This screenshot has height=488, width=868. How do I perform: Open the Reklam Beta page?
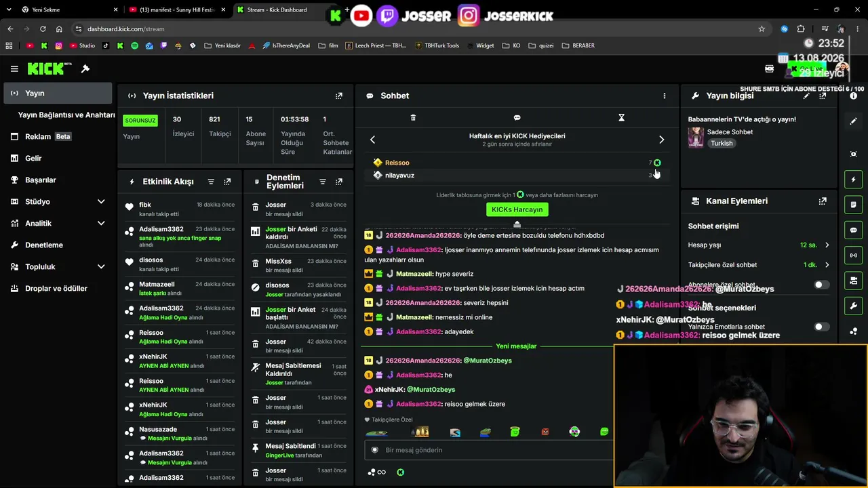click(x=58, y=136)
